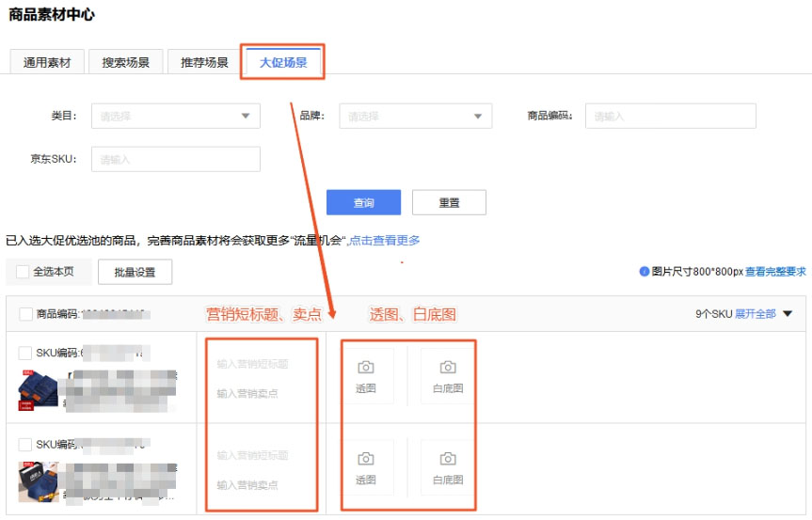The image size is (812, 520).
Task: Open the 类目 dropdown
Action: (176, 116)
